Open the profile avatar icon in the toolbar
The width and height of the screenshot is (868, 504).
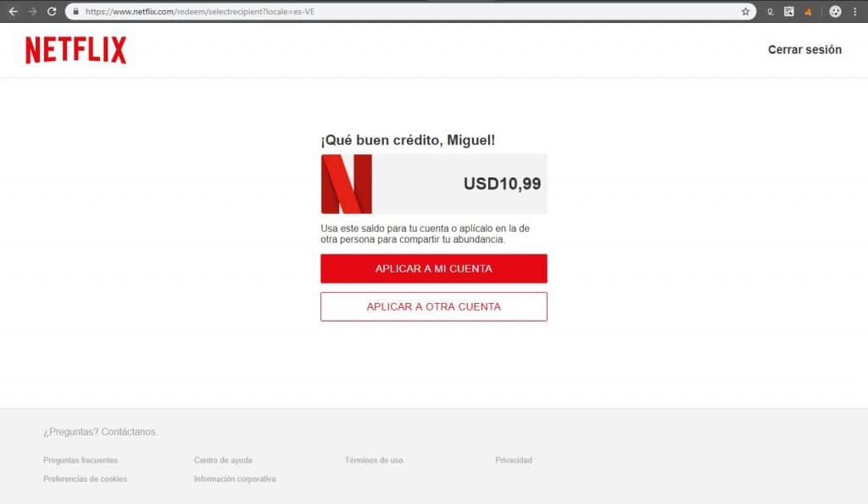(835, 11)
